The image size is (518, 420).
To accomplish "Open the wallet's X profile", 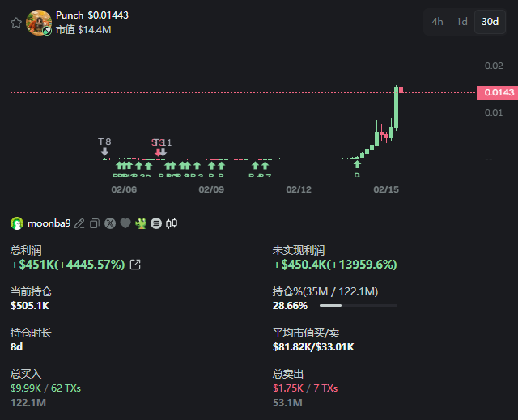I will click(109, 223).
